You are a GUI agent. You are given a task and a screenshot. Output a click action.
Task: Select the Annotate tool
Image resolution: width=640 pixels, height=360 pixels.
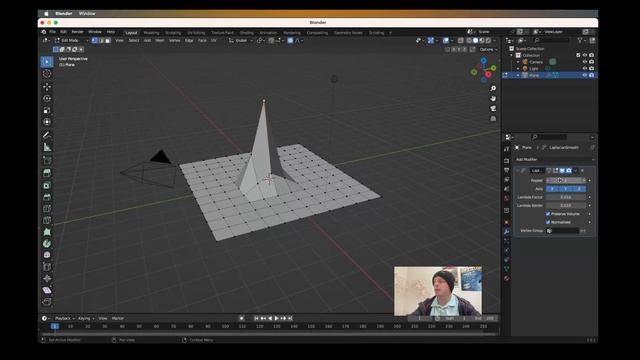pos(47,135)
